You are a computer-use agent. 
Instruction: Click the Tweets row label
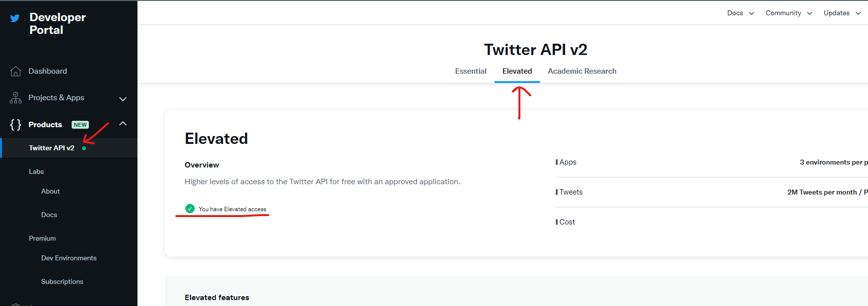(x=571, y=192)
